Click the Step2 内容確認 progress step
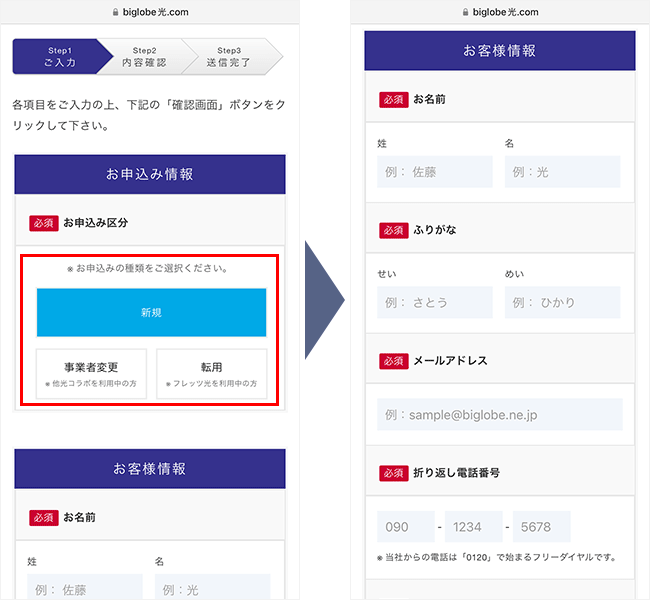Screen dimensions: 650x600 [x=145, y=57]
